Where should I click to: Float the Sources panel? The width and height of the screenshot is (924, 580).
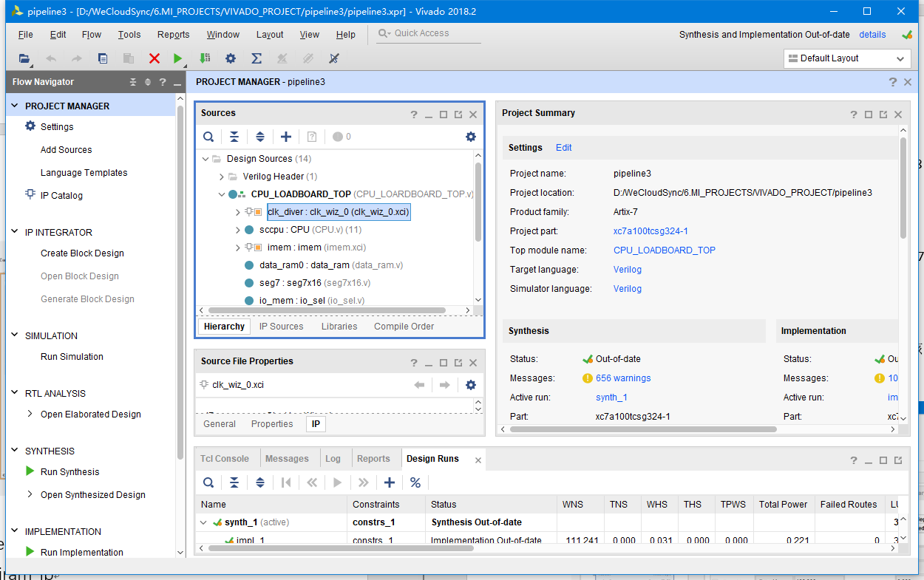tap(458, 115)
